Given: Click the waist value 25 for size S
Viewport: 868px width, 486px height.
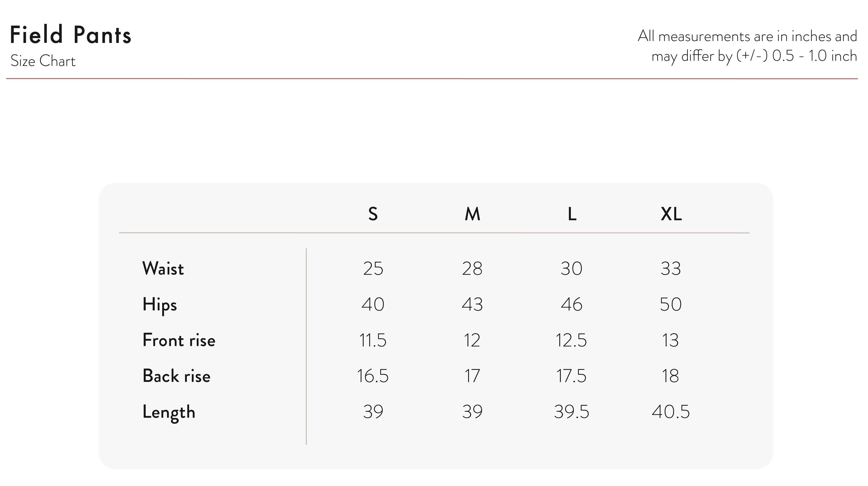Looking at the screenshot, I should (373, 269).
